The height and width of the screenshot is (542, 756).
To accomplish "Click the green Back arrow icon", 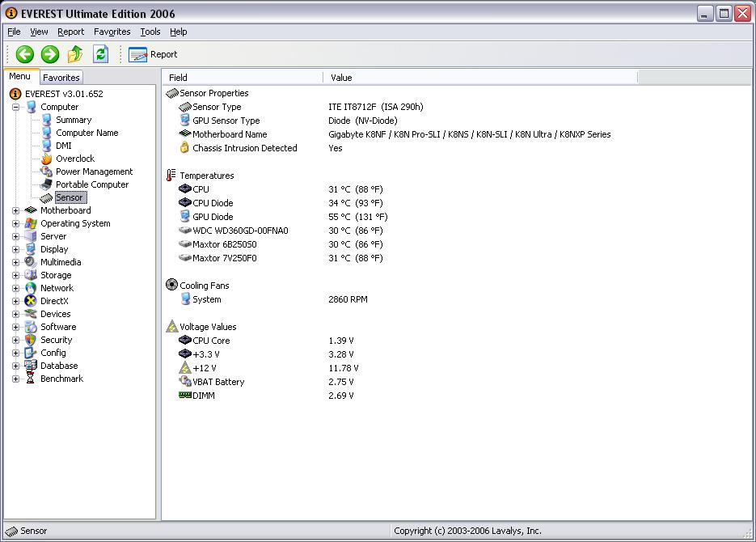I will (x=25, y=54).
